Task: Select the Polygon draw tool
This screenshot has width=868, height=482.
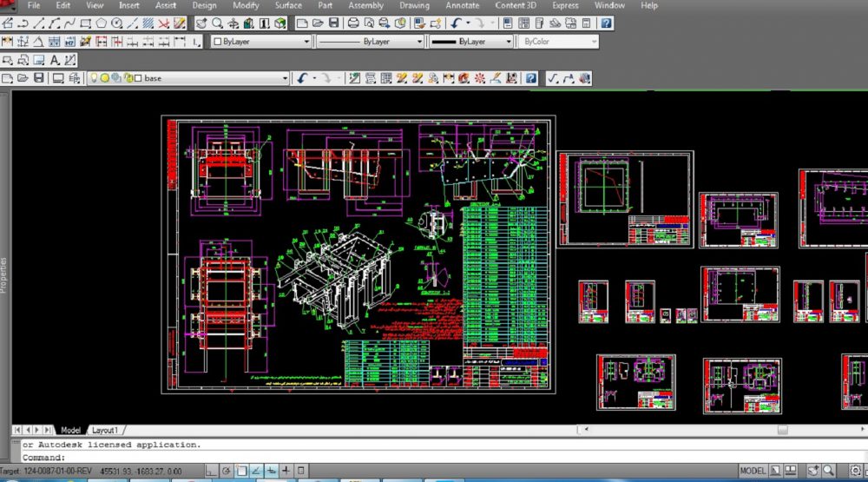Action: 102,23
